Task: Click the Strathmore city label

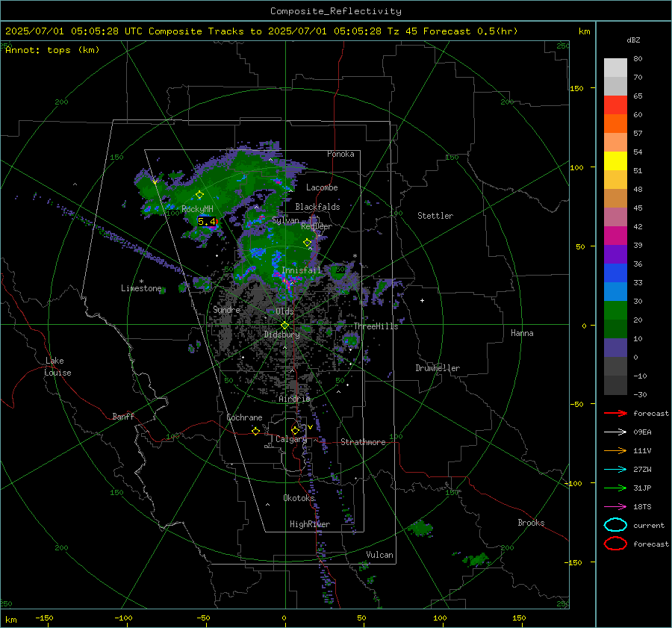Action: point(363,442)
